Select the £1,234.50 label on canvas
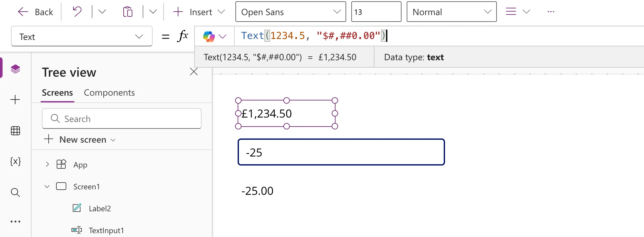Viewport: 644px width, 237px height. click(x=287, y=113)
